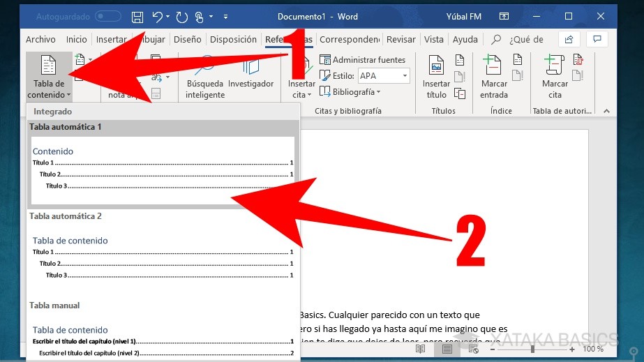Select Tabla automática 1 preview
The image size is (644, 362).
pos(163,169)
